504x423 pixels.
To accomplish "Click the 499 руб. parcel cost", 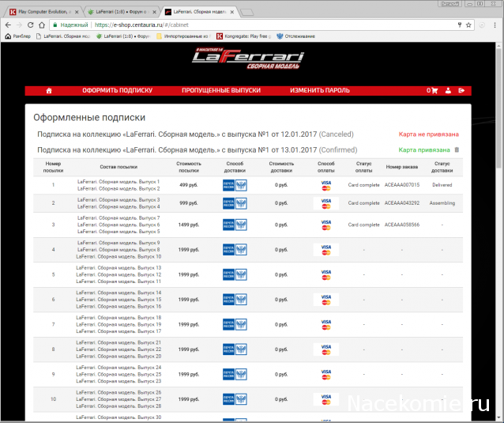I will point(189,185).
